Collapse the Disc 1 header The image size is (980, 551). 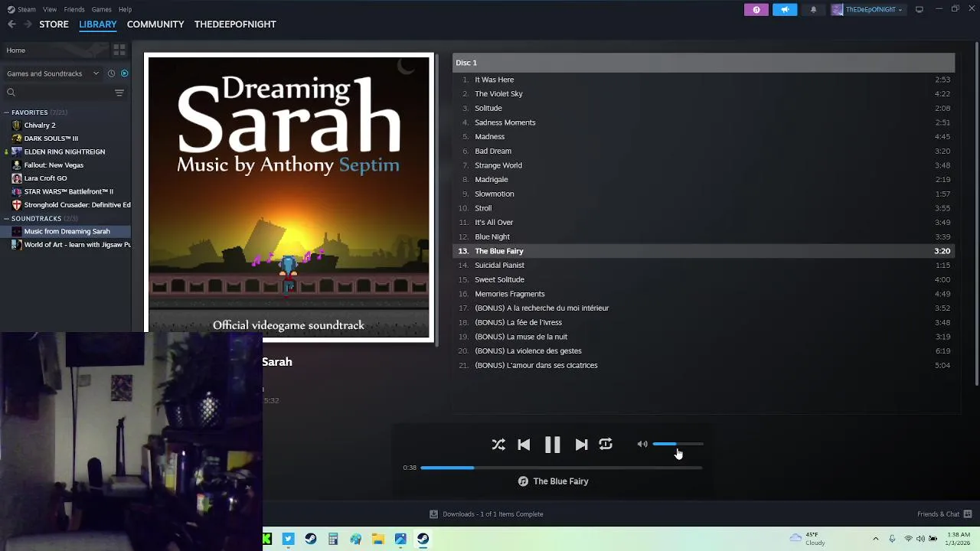coord(704,63)
